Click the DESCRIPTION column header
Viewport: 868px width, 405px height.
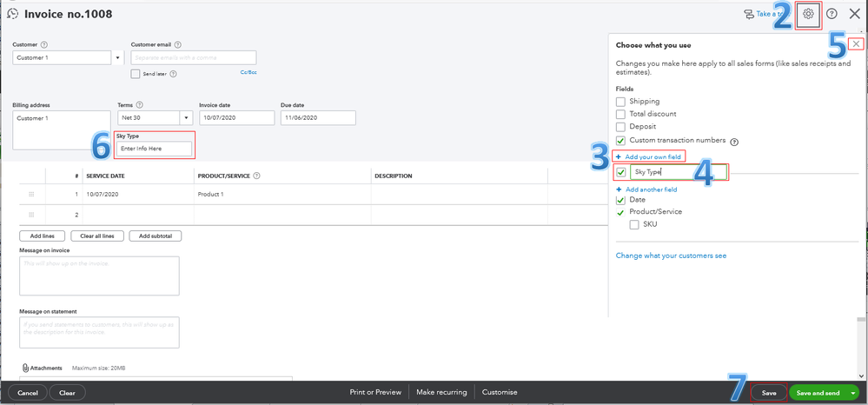[393, 176]
